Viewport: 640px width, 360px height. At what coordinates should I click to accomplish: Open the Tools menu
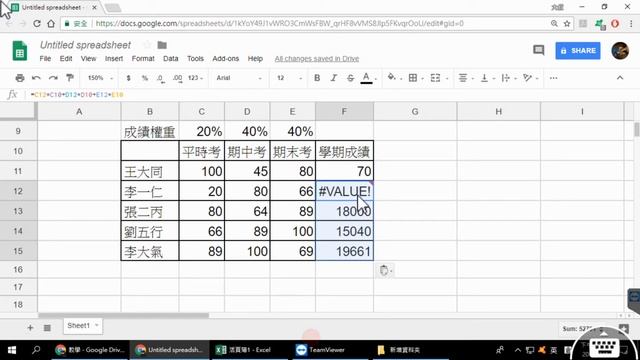pyautogui.click(x=195, y=59)
